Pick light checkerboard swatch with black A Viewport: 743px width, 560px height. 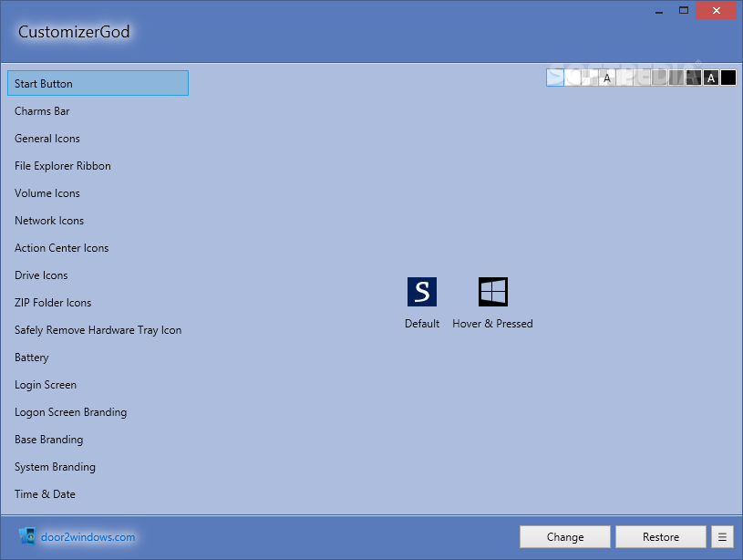(607, 78)
